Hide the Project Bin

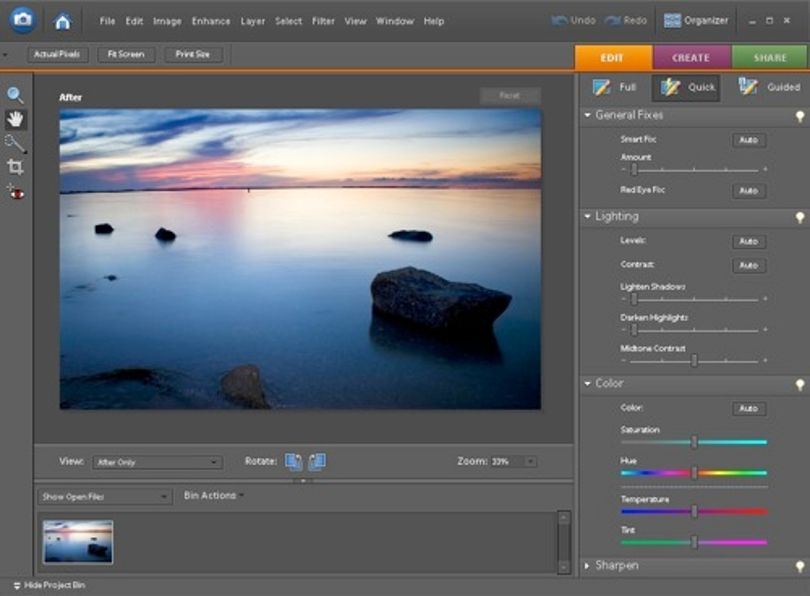tap(49, 585)
